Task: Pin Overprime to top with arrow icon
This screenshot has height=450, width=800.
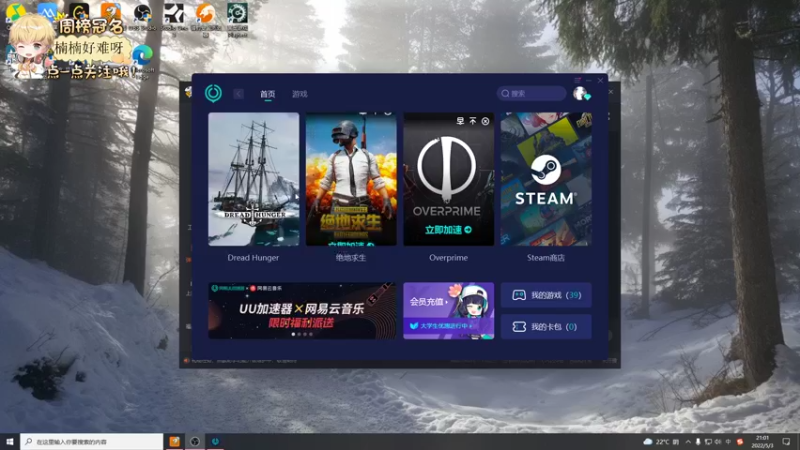Action: (472, 121)
